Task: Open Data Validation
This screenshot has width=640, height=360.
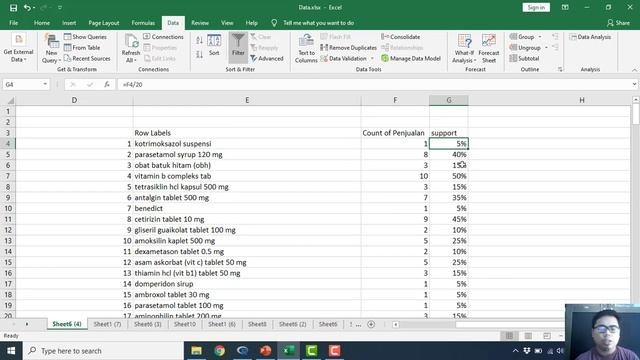Action: [x=343, y=58]
